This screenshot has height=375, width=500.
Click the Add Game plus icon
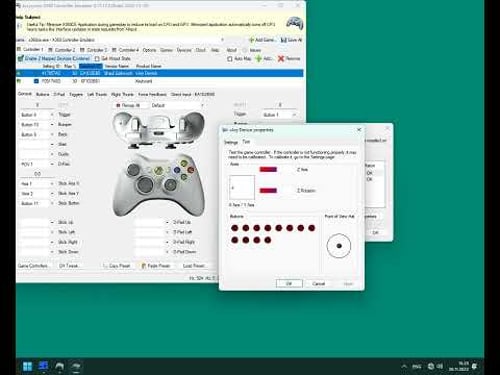click(252, 40)
